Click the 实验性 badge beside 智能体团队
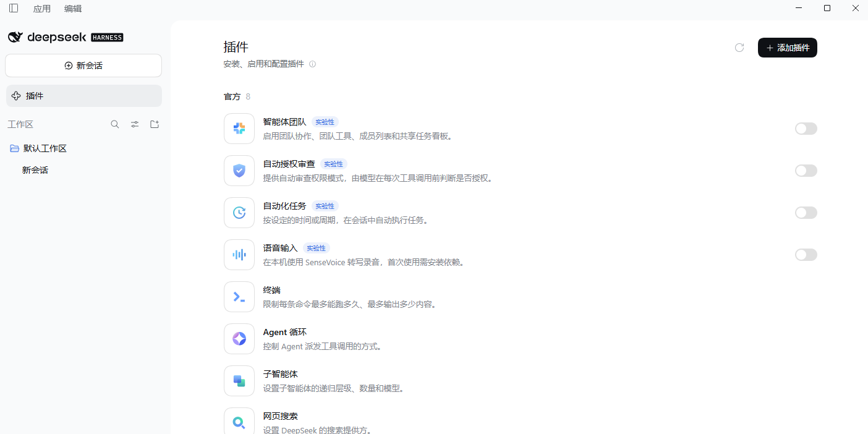 pyautogui.click(x=325, y=122)
